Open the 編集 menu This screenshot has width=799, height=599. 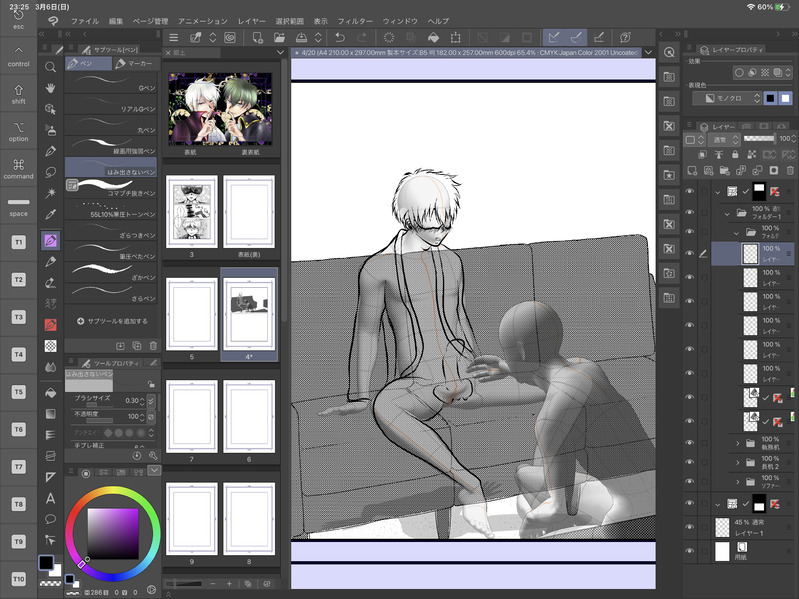click(116, 21)
